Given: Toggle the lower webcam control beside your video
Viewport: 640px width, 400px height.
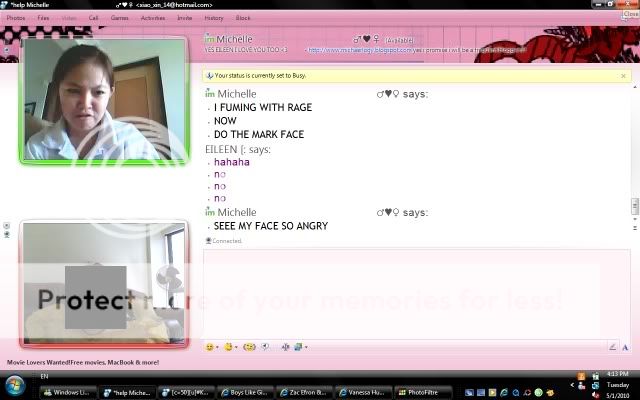Looking at the screenshot, I should point(7,234).
